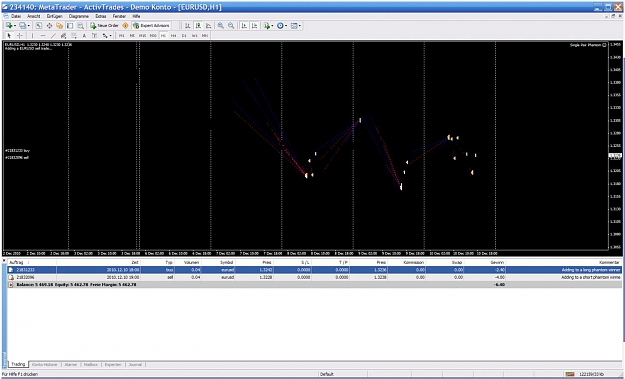The height and width of the screenshot is (379, 625).
Task: Switch to H4 timeframe
Action: (174, 35)
